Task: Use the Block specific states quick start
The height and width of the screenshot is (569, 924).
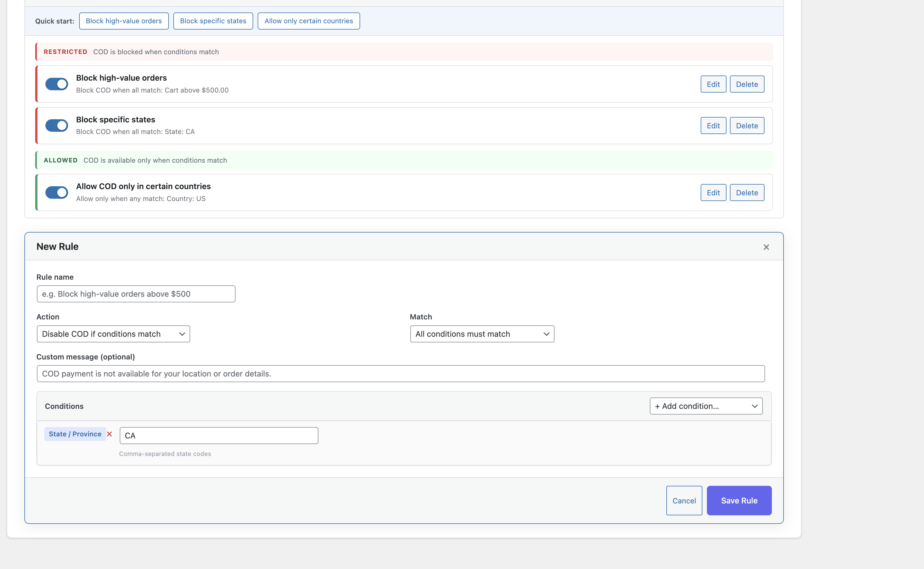Action: pyautogui.click(x=213, y=21)
